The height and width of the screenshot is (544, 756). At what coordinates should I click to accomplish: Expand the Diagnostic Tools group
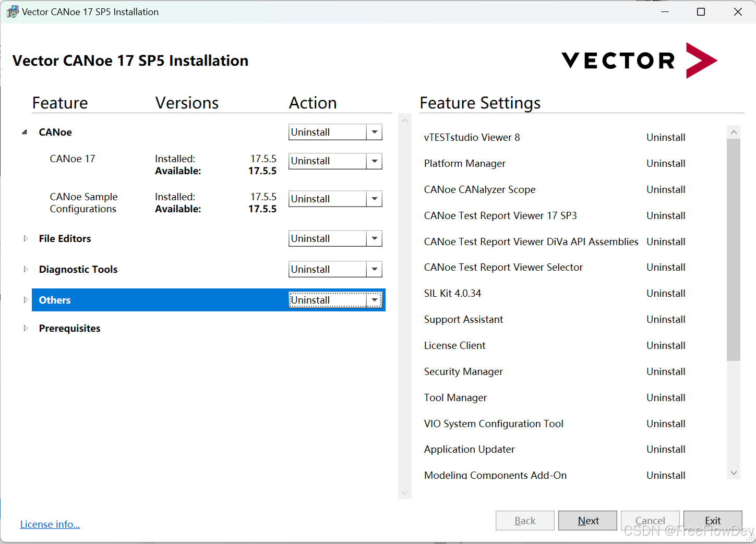[x=25, y=269]
